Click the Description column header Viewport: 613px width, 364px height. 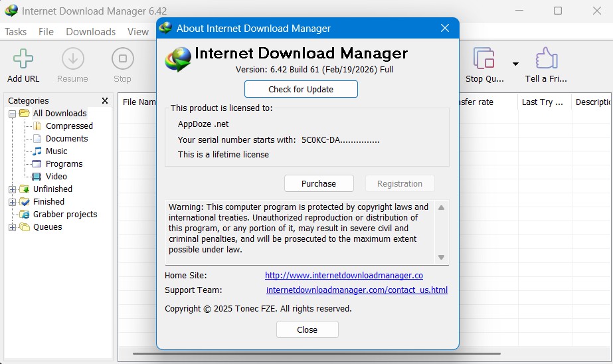point(592,102)
